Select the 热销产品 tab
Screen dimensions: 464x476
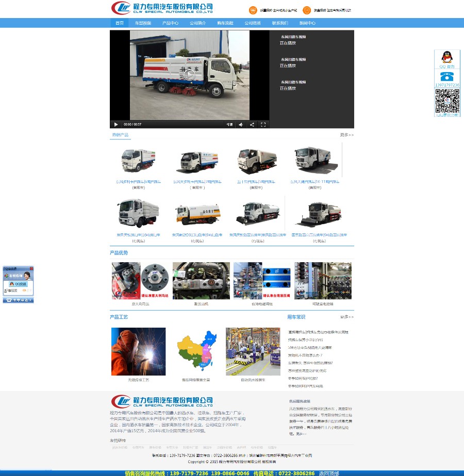click(x=120, y=135)
